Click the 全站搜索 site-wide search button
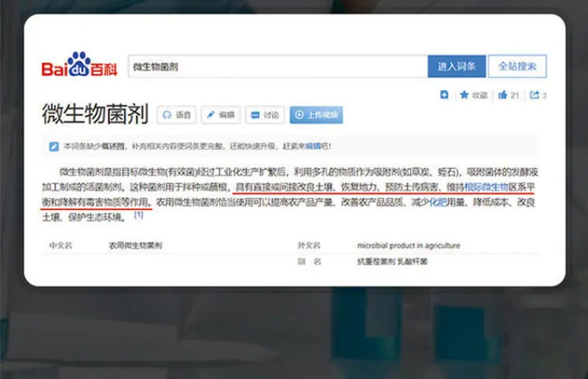The height and width of the screenshot is (379, 588). (x=517, y=66)
